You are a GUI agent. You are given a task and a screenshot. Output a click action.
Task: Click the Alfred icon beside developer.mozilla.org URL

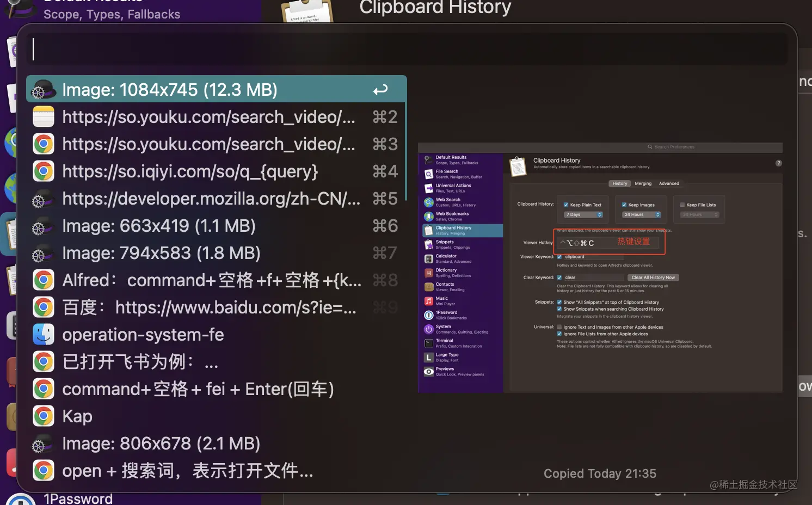[42, 199]
